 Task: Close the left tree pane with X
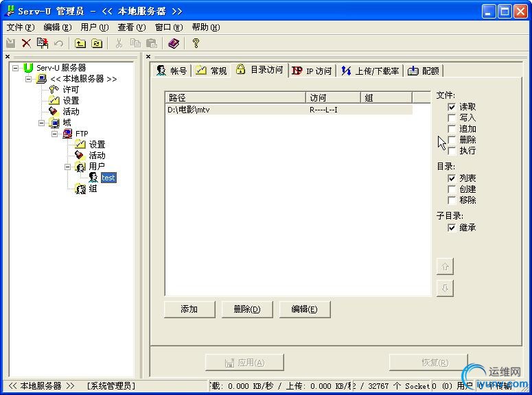[x=8, y=57]
